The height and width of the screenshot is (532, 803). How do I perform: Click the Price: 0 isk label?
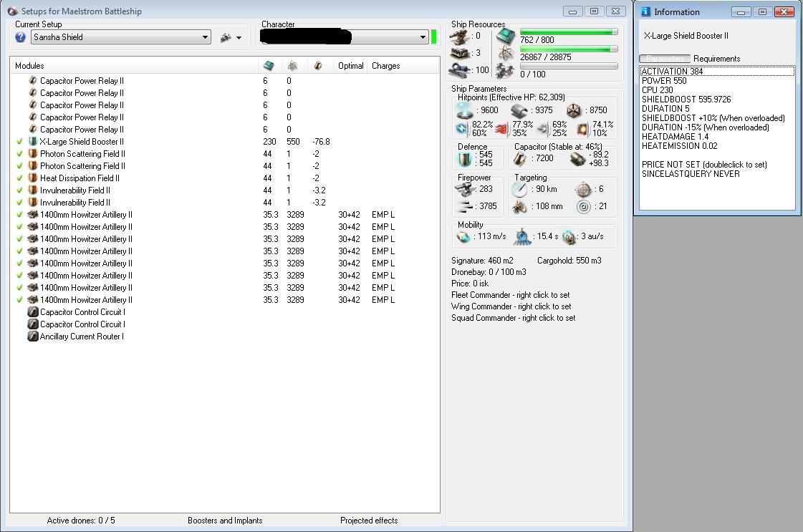(470, 284)
